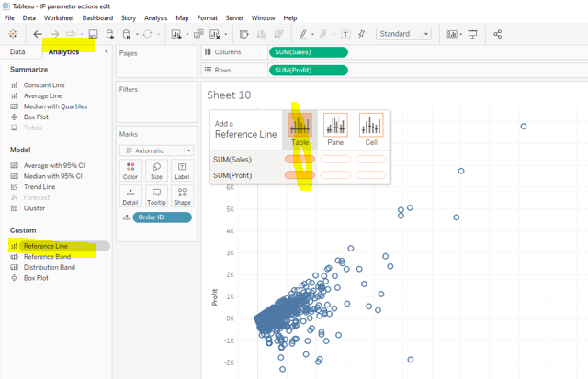This screenshot has height=379, width=588.
Task: Click the Color button in Marks card
Action: (x=130, y=171)
